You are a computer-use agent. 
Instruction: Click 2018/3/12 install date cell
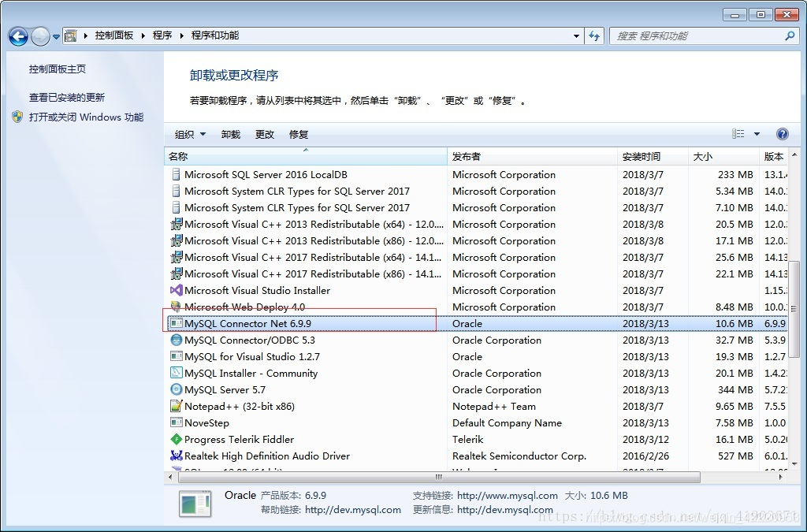tap(645, 439)
